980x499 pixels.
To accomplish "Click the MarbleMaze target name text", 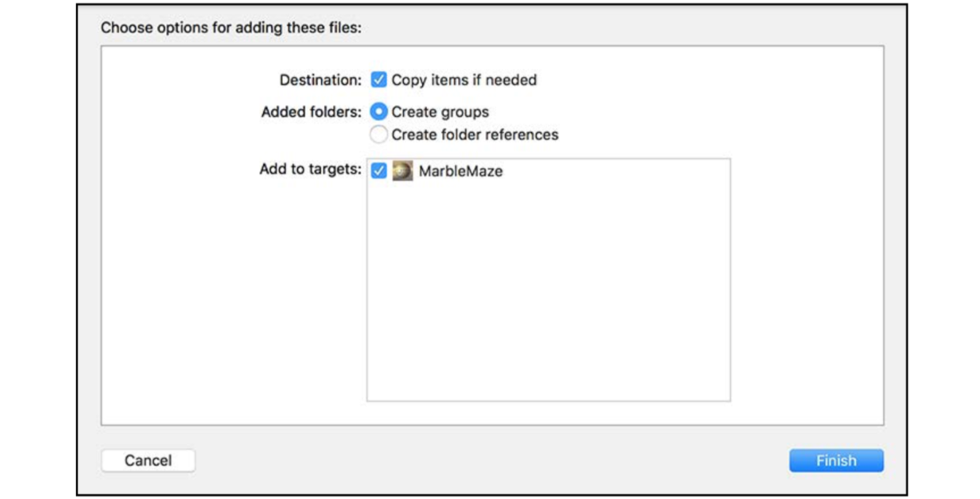I will tap(461, 171).
